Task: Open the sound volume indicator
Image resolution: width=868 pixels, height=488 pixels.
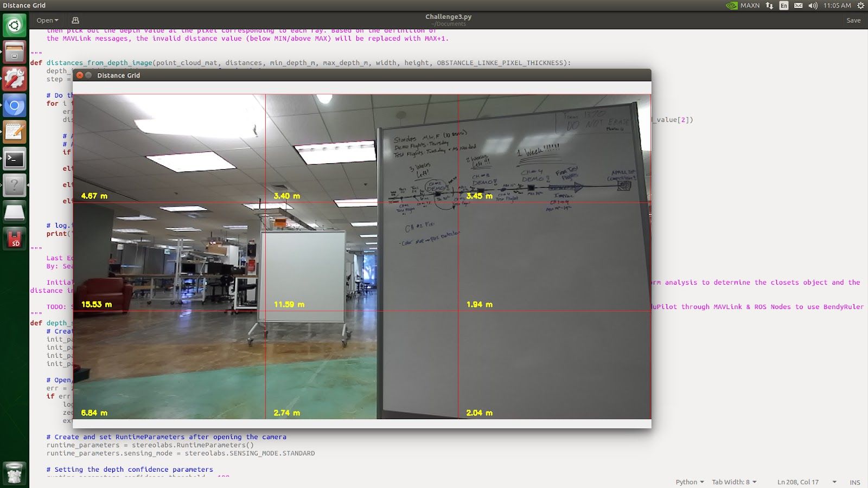Action: tap(813, 5)
